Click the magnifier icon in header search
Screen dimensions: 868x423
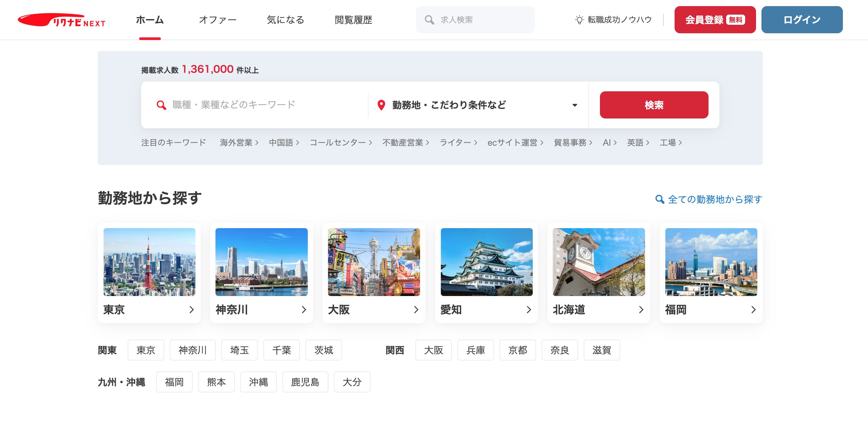click(429, 20)
